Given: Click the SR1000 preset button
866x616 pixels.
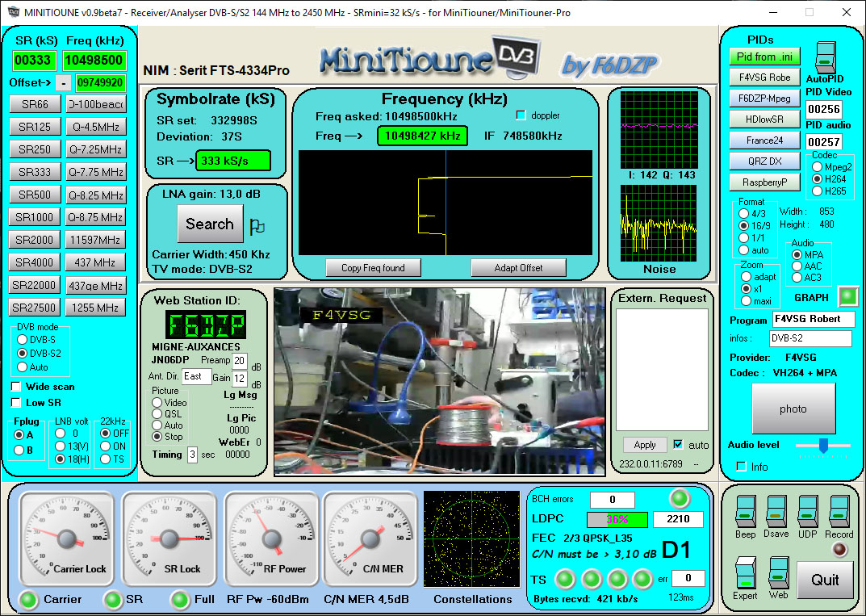Looking at the screenshot, I should pos(35,218).
